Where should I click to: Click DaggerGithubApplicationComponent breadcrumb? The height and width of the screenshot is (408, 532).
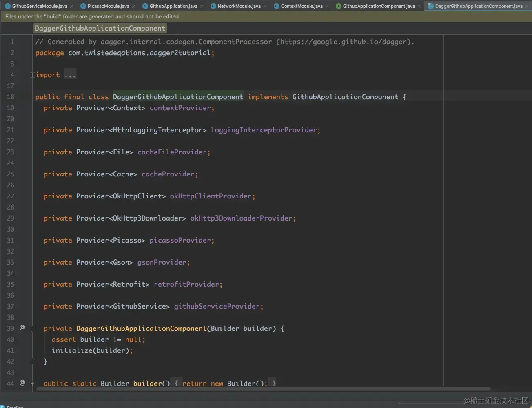[100, 28]
